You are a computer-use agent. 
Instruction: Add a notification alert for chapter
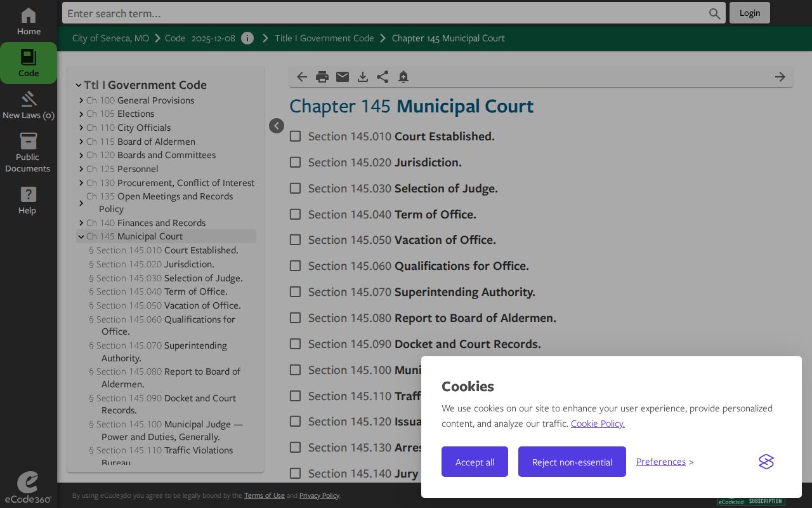403,77
